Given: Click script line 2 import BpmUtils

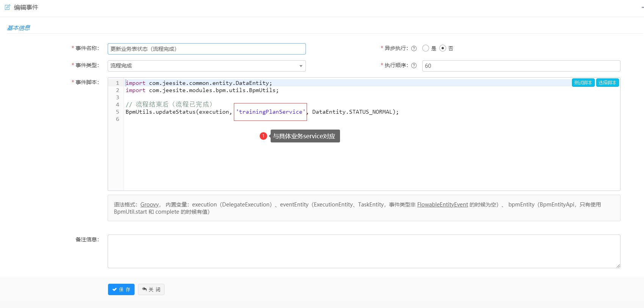Looking at the screenshot, I should click(202, 90).
